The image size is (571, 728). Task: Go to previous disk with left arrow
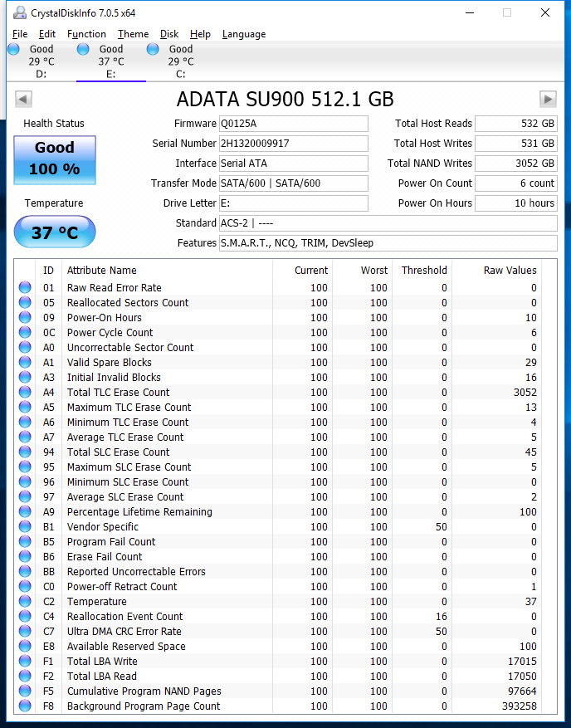tap(23, 100)
